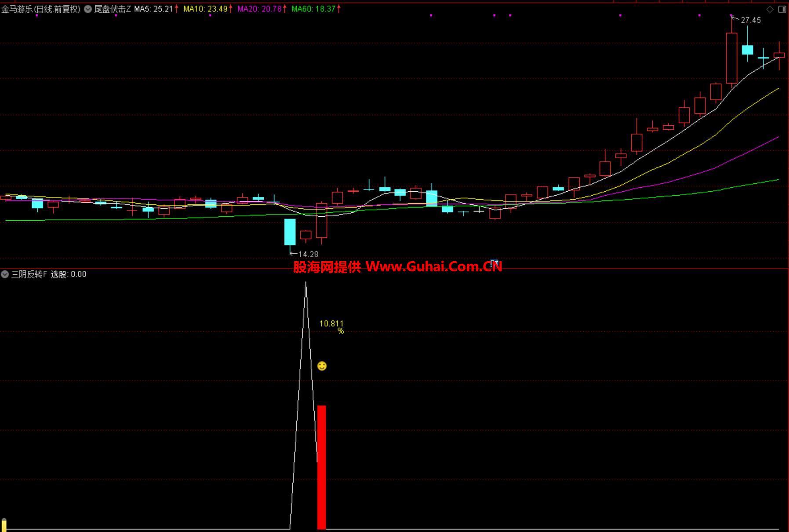Click the red signal bar in lower panel
The height and width of the screenshot is (532, 789).
point(322,467)
